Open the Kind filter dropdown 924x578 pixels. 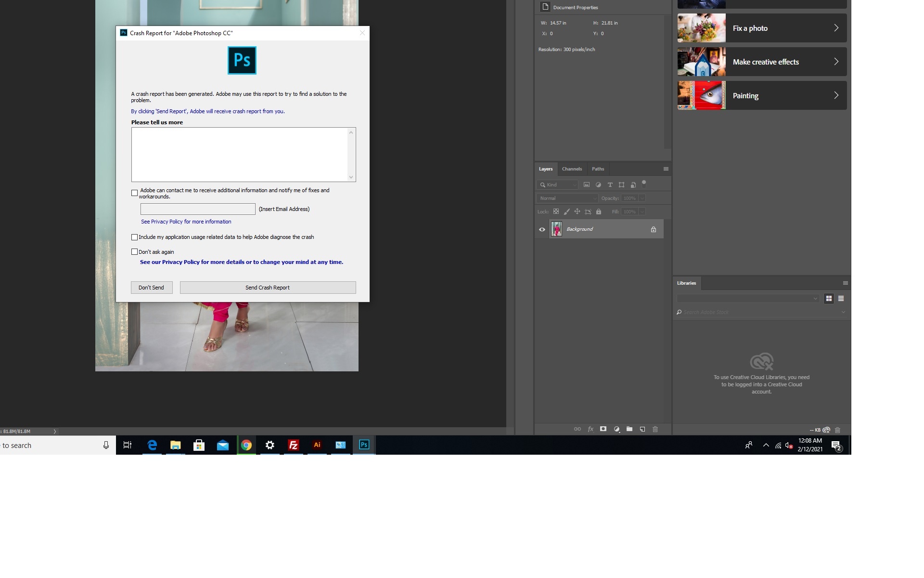[x=557, y=185]
